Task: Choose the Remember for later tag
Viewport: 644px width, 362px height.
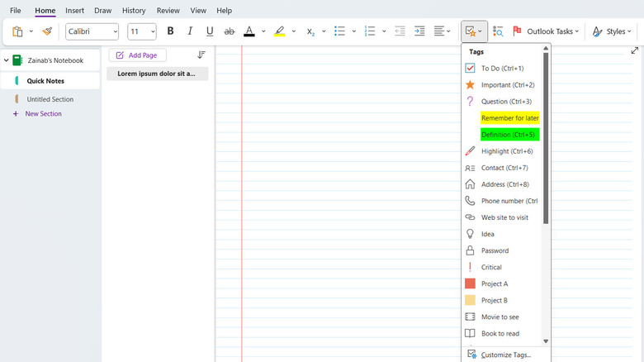Action: coord(509,118)
